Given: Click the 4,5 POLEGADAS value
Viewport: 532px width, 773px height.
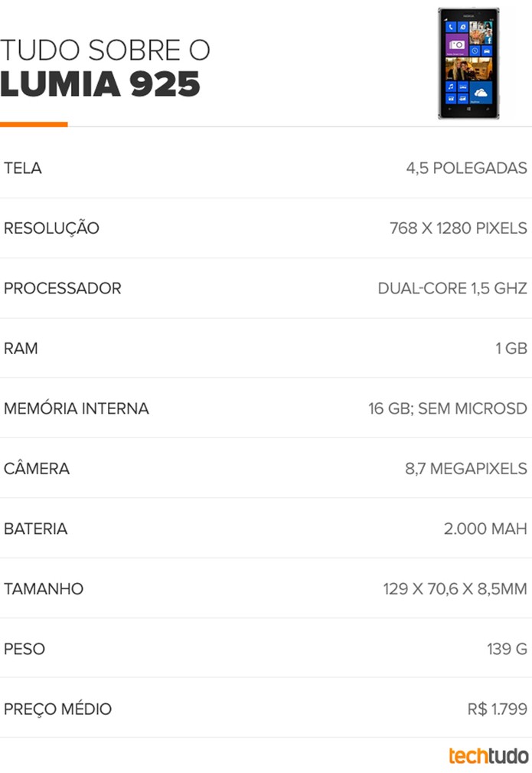Looking at the screenshot, I should tap(466, 168).
